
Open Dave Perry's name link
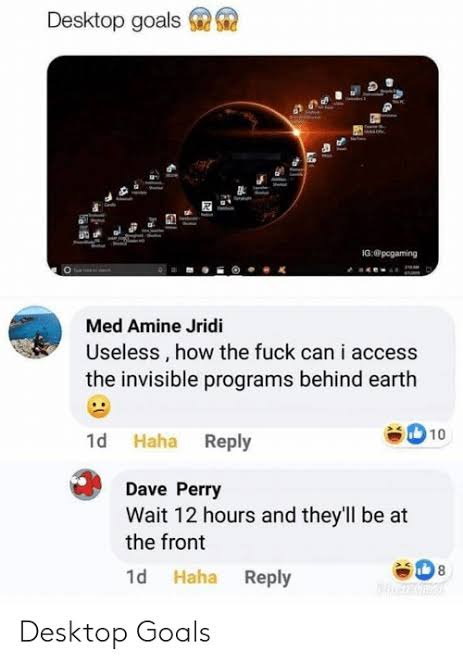[173, 489]
